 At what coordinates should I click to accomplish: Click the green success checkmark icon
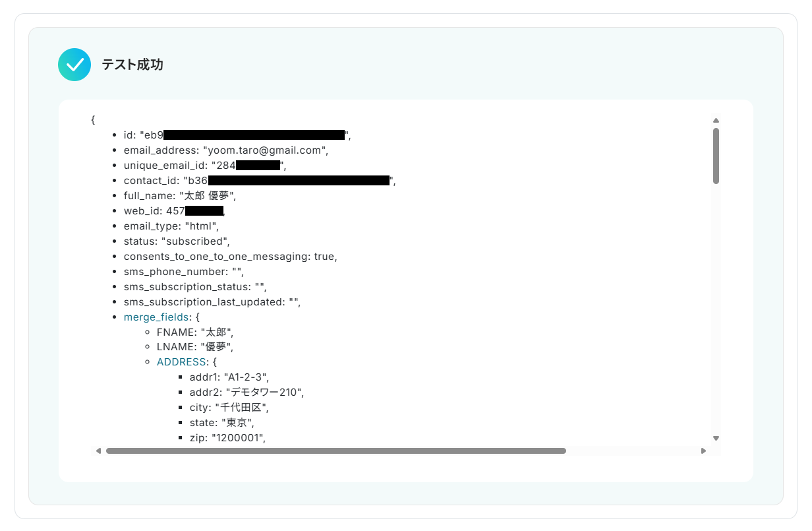(x=74, y=65)
